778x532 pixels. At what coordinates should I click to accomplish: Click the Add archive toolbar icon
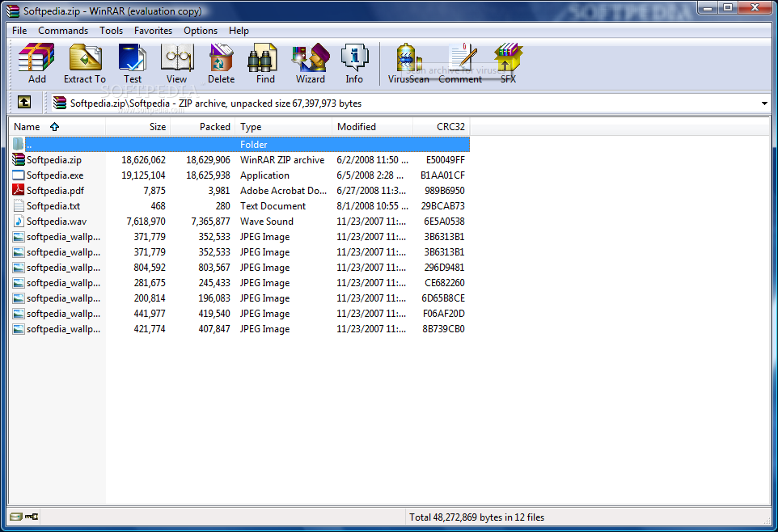click(36, 63)
